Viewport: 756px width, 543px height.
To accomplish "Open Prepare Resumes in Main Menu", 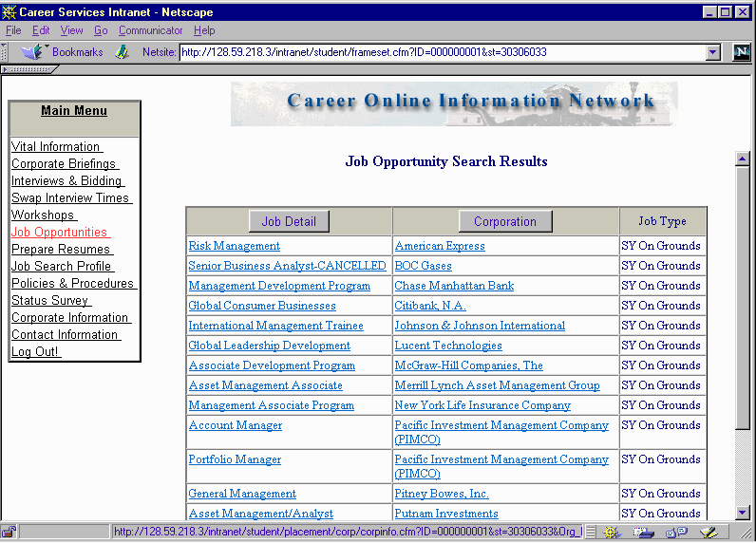I will click(61, 249).
